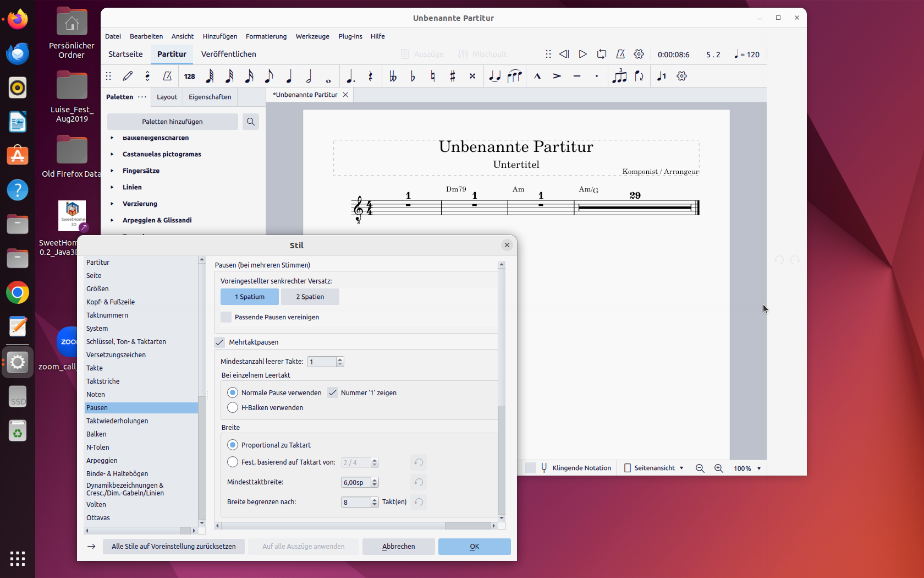
Task: Apply the double flat accidental
Action: pyautogui.click(x=393, y=76)
